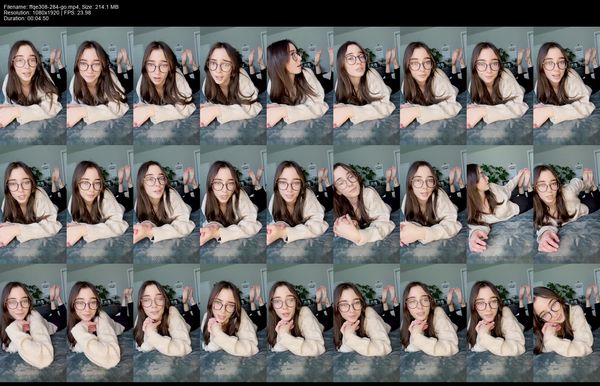Open the first thumbnail of the top row
The width and height of the screenshot is (600, 386).
click(x=33, y=86)
